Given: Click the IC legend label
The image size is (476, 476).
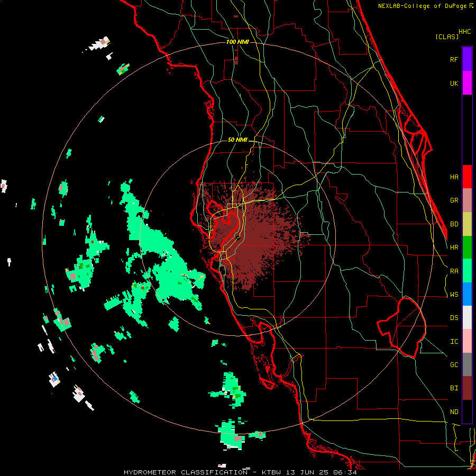Looking at the screenshot, I should (x=454, y=342).
